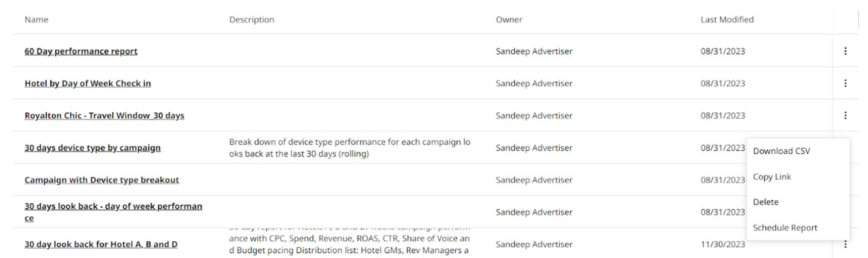Click the 11/30/2023 last modified date cell

point(722,245)
